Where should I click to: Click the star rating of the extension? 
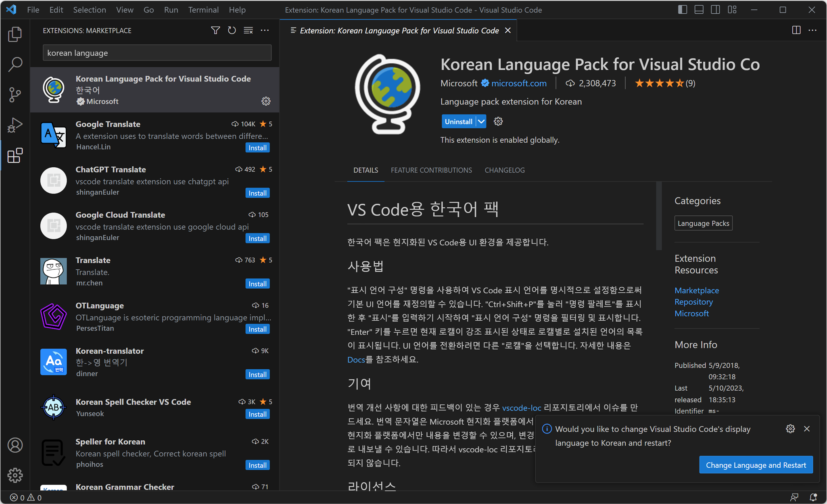(659, 83)
